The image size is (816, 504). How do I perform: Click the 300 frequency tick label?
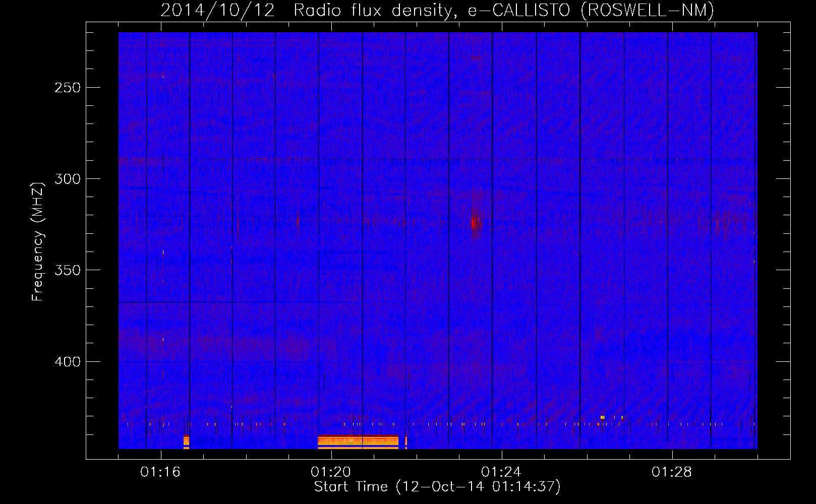point(68,179)
